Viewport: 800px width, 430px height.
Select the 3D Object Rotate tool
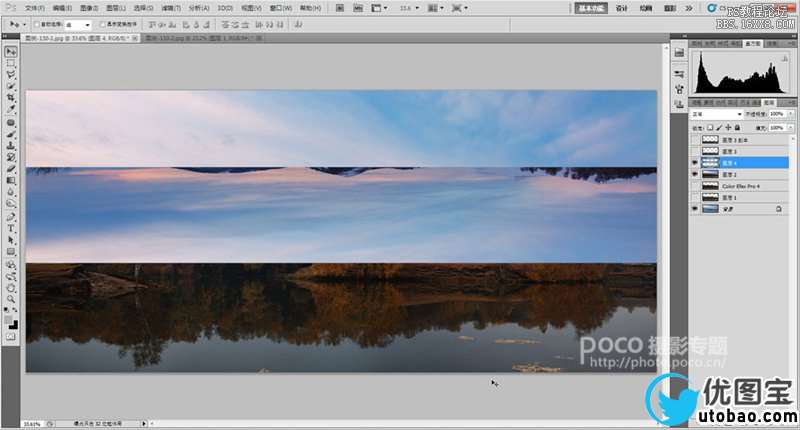coord(11,265)
